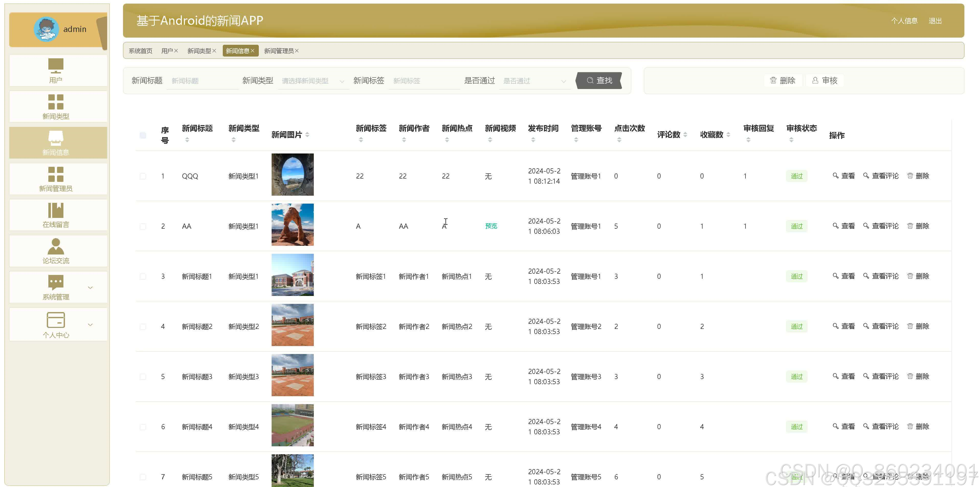980x487 pixels.
Task: Toggle the select-all checkbox in table header
Action: tap(143, 135)
